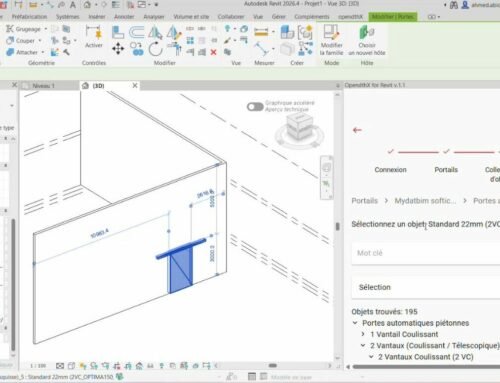Viewport: 500px width, 383px height.
Task: Click the side panel horizontal scrollbar
Action: [426, 367]
